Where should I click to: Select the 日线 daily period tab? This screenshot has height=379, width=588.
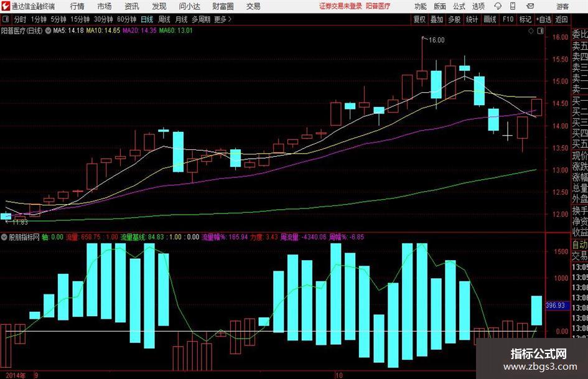click(x=147, y=19)
